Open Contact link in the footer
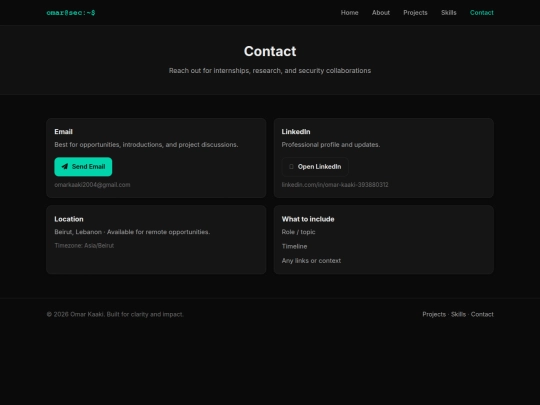 tap(482, 314)
